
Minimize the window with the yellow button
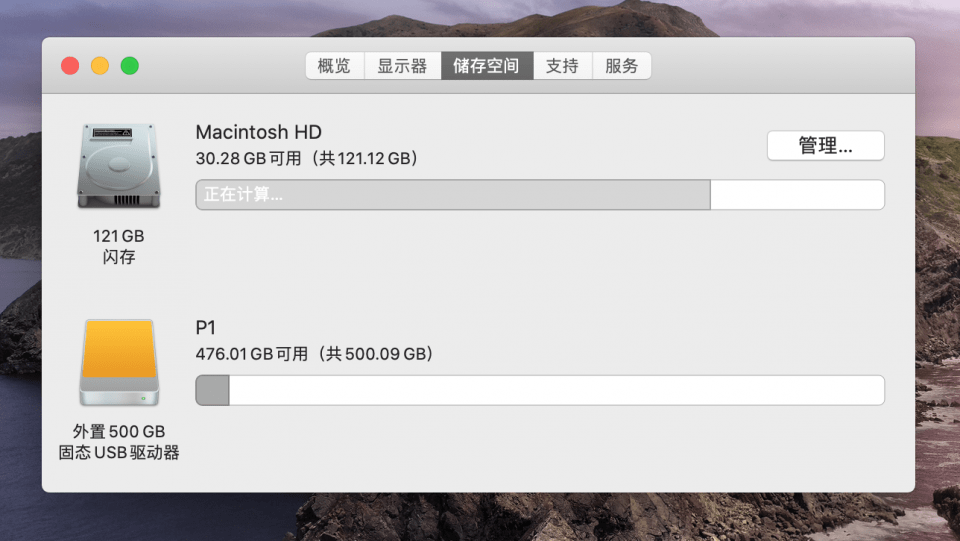point(100,65)
